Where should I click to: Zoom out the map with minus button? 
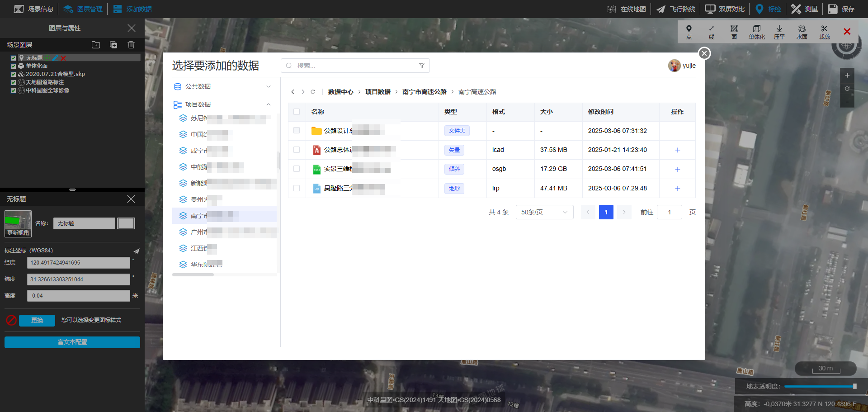click(x=847, y=103)
